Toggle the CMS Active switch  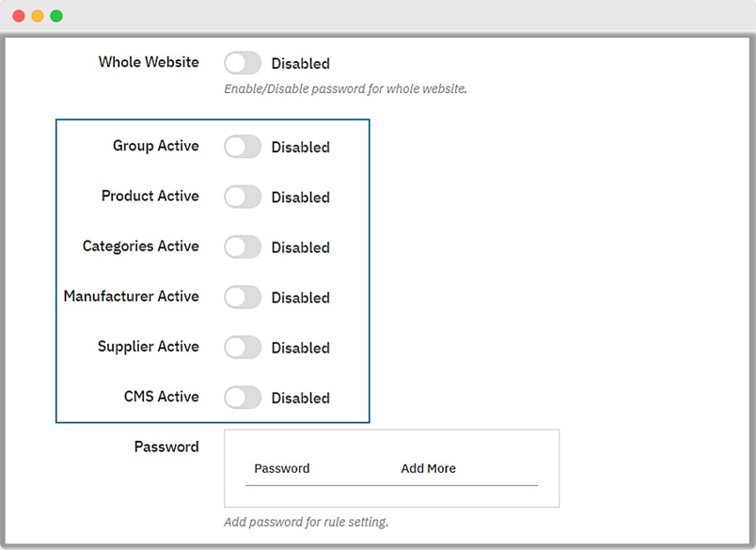pos(242,398)
